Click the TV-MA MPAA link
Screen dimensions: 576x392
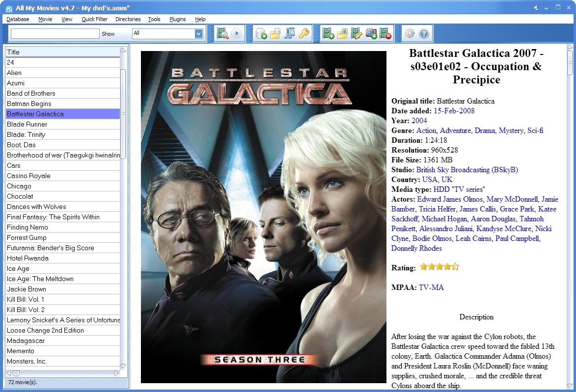coord(431,287)
